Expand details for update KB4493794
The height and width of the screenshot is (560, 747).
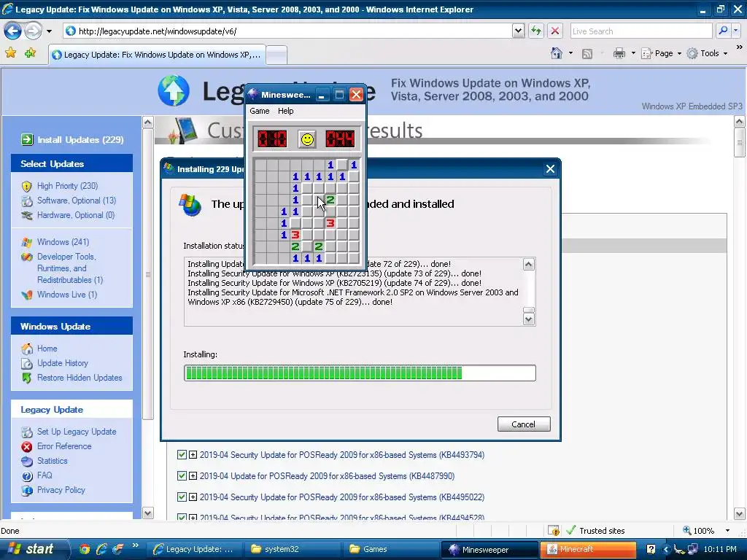[193, 455]
